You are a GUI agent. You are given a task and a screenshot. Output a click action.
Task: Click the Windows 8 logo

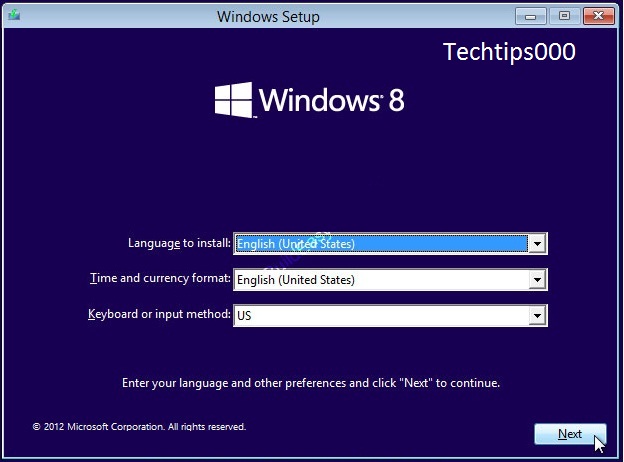[x=310, y=100]
